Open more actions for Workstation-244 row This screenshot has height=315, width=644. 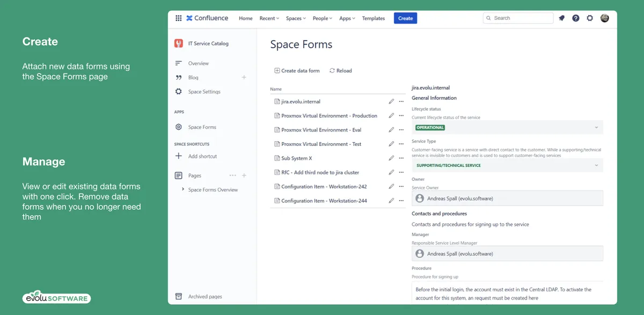point(401,201)
